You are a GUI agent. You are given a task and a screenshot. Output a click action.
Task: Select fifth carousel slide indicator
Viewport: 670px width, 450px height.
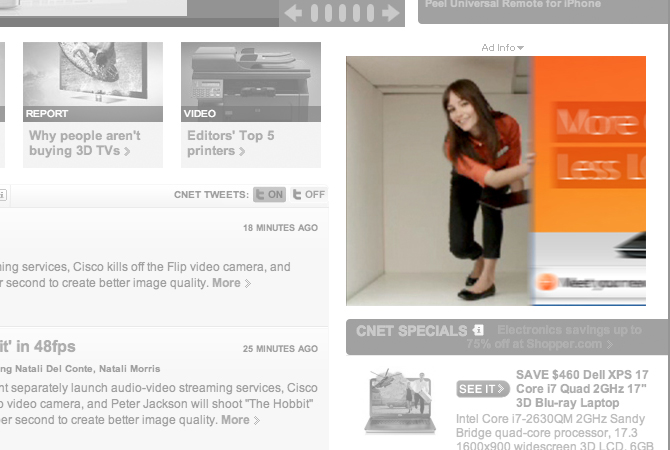tap(370, 13)
